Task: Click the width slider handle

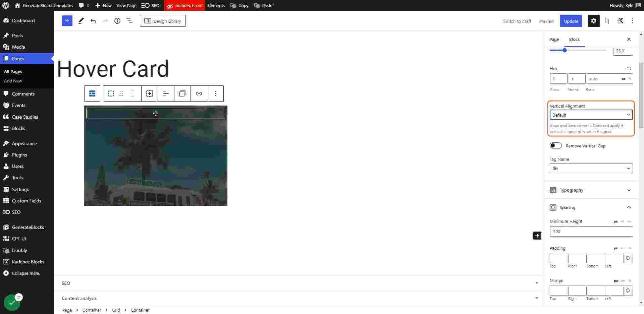Action: (565, 50)
